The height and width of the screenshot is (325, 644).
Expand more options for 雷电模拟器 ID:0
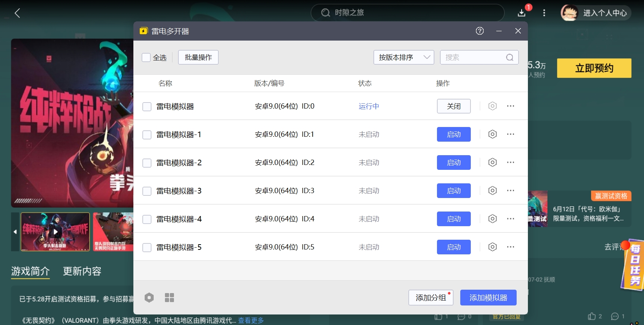click(x=510, y=106)
